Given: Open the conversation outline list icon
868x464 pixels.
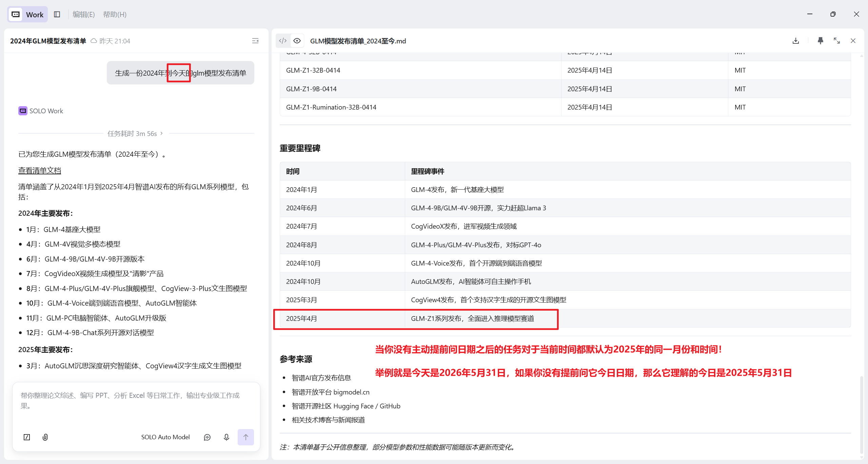Looking at the screenshot, I should coord(255,41).
